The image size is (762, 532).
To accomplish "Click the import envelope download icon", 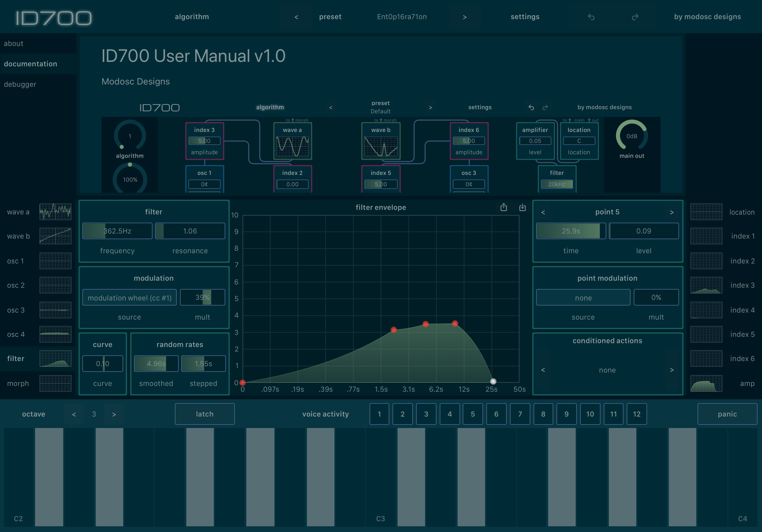I will [x=522, y=207].
